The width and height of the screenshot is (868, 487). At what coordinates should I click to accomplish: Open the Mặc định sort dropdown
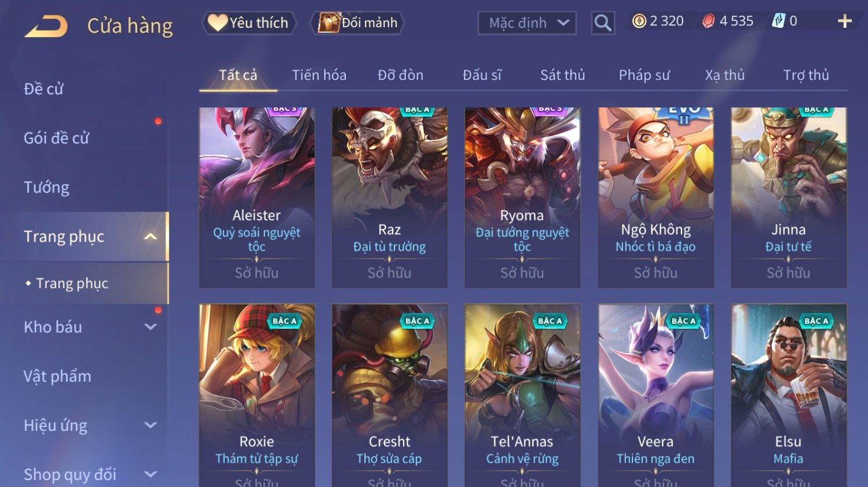[527, 23]
